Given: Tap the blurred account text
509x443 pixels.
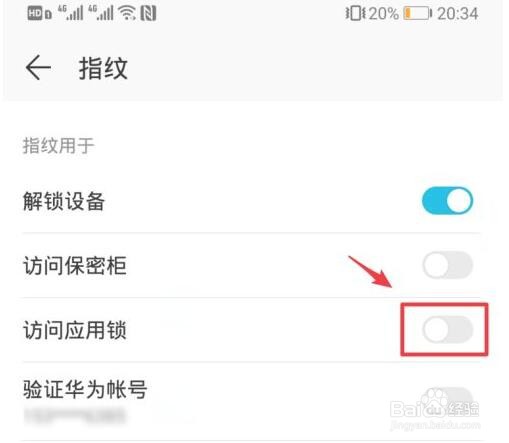Looking at the screenshot, I should click(75, 416).
